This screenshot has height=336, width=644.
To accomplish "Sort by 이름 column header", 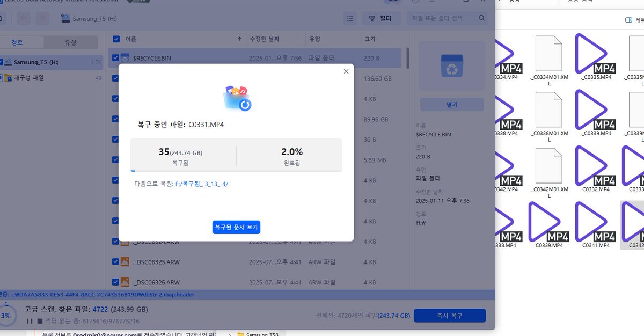I will [x=131, y=39].
